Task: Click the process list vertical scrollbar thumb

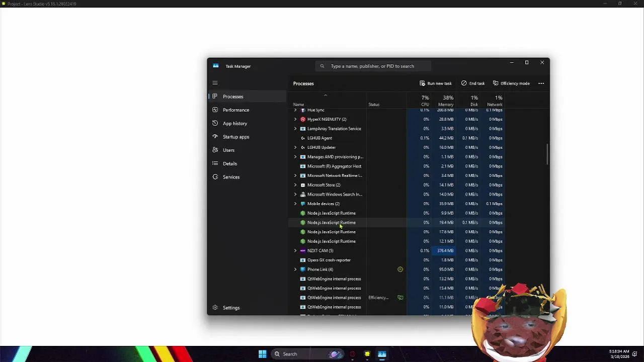Action: [547, 154]
